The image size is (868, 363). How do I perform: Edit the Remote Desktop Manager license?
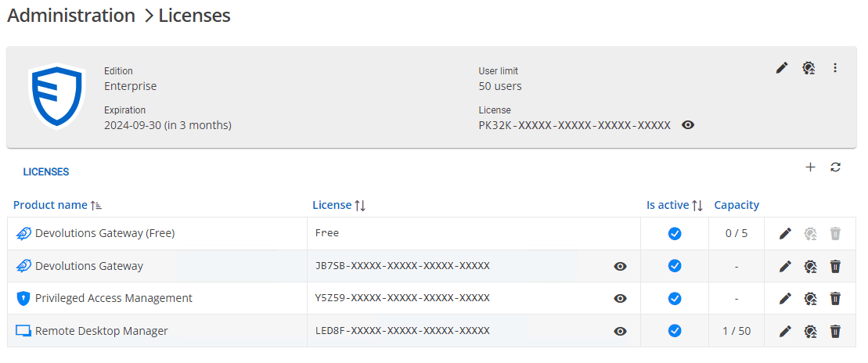(785, 331)
